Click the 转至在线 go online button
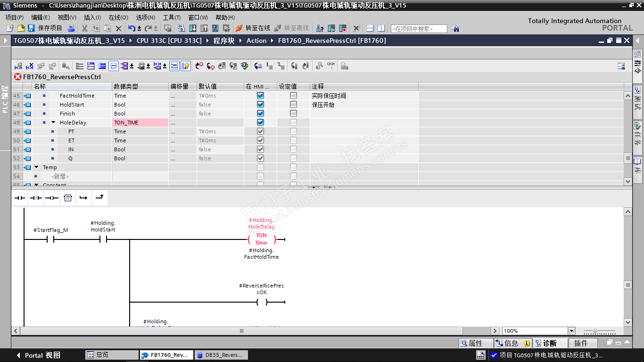The width and height of the screenshot is (644, 362). pyautogui.click(x=253, y=28)
